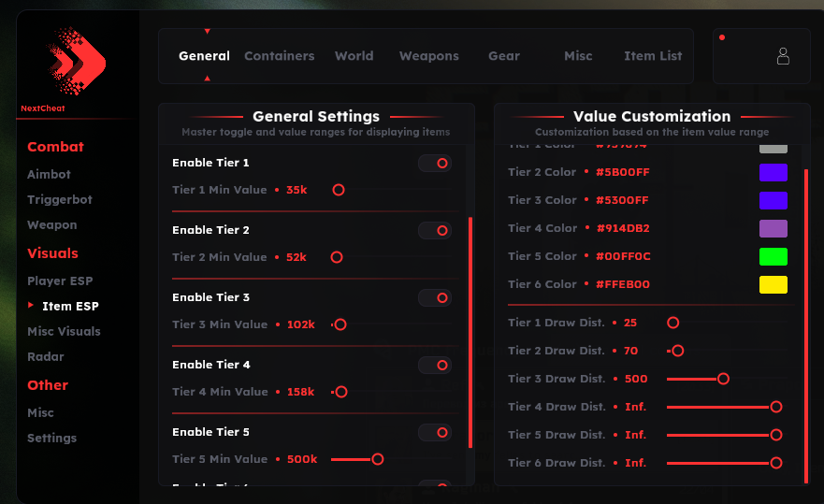This screenshot has width=824, height=504.
Task: Open the user profile icon
Action: 783,56
